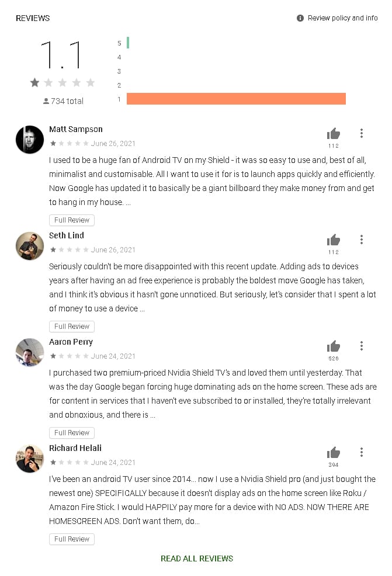The height and width of the screenshot is (576, 392).
Task: Show overflow menu for Aaron Perry's review
Action: 362,346
